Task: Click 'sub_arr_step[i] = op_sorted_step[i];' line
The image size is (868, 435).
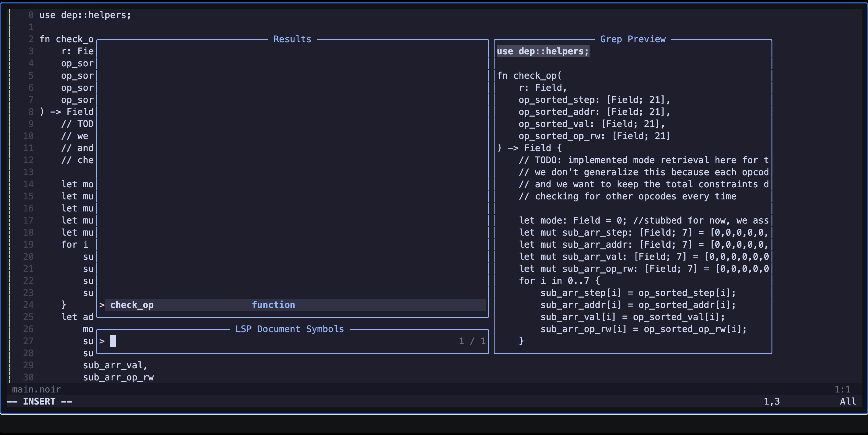Action: 638,293
